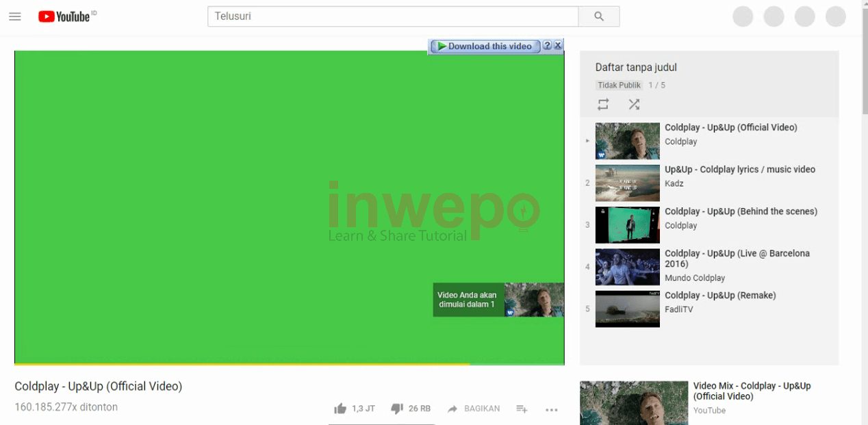Open the download bar help icon
868x425 pixels.
[x=547, y=46]
